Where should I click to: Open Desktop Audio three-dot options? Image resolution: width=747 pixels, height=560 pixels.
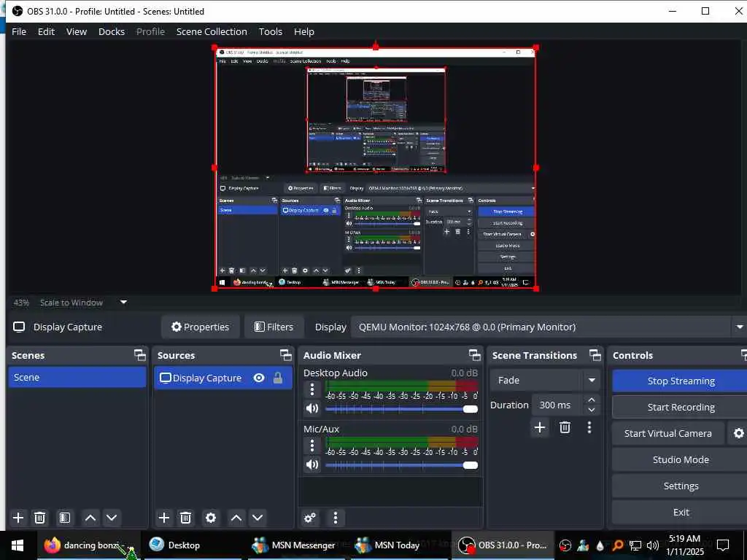(312, 389)
